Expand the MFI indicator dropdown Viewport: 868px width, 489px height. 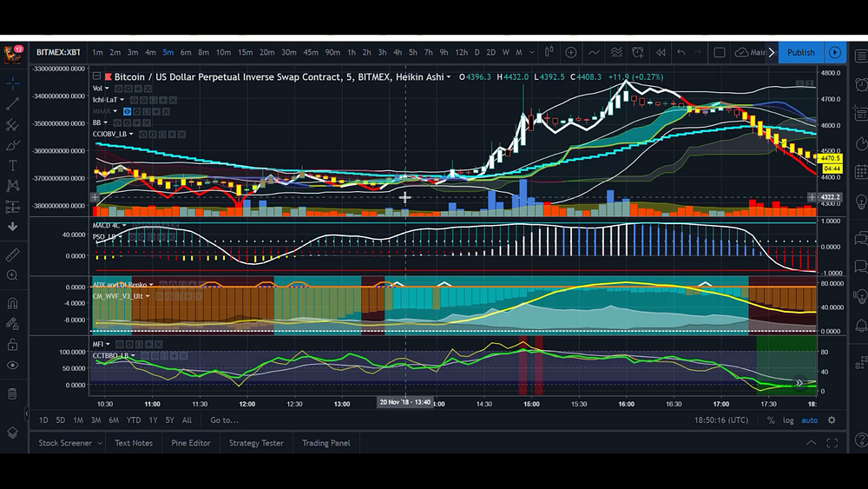click(108, 345)
